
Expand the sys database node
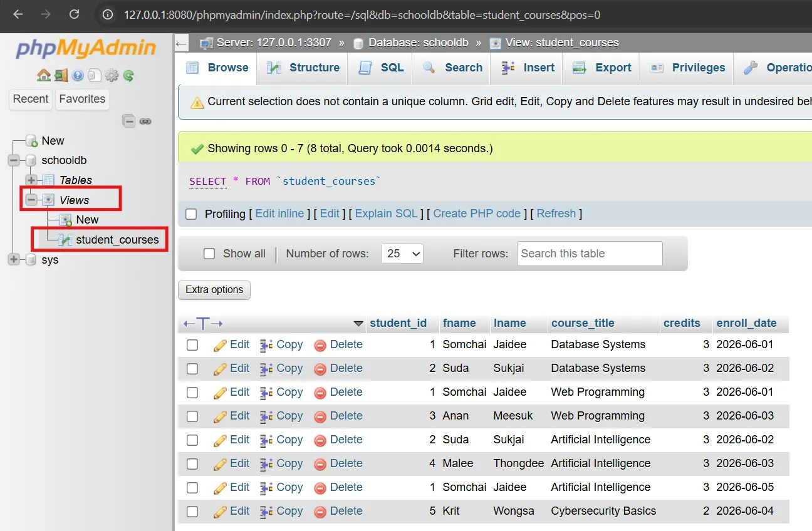pos(14,260)
